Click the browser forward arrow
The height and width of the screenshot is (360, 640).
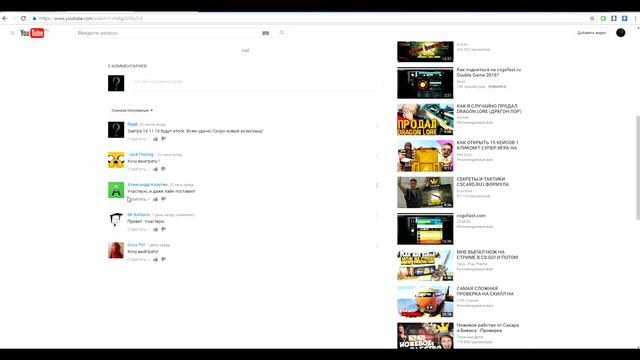(x=14, y=18)
